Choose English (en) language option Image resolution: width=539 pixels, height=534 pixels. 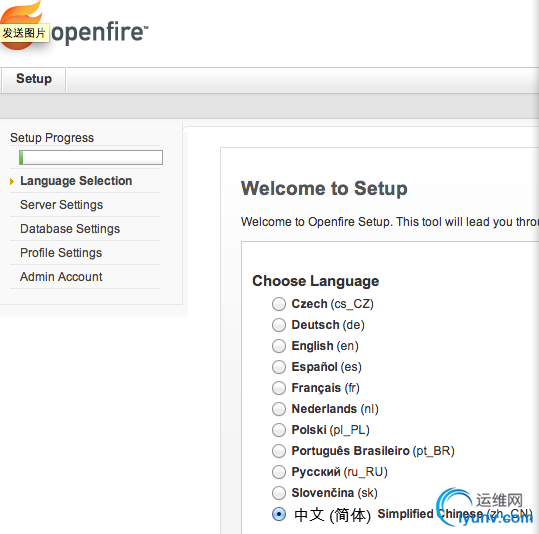[x=279, y=346]
